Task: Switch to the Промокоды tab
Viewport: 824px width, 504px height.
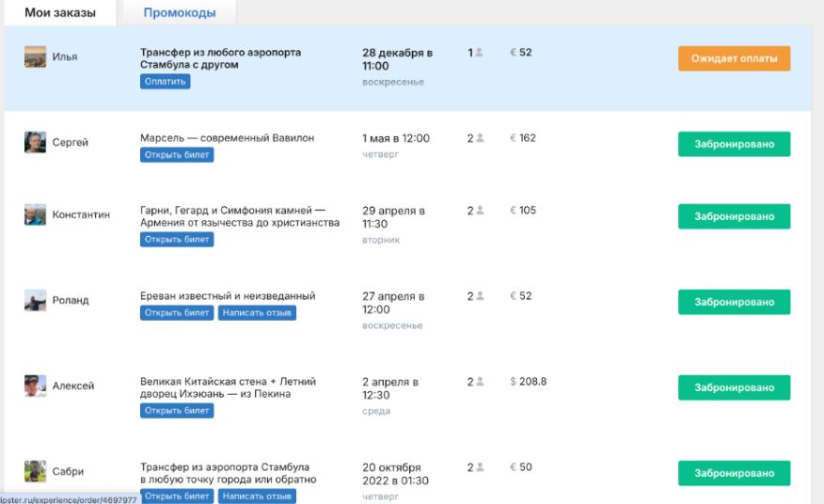Action: [179, 13]
